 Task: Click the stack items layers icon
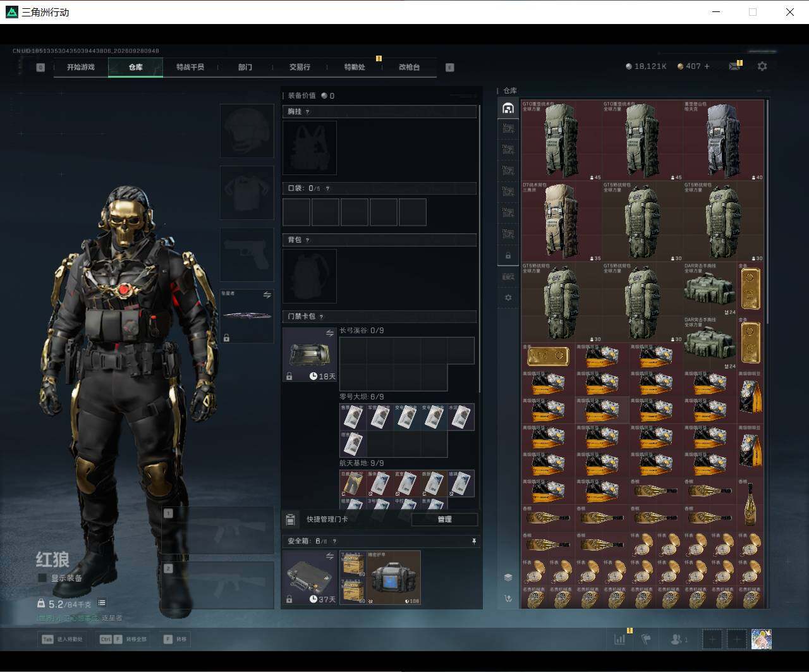[508, 577]
